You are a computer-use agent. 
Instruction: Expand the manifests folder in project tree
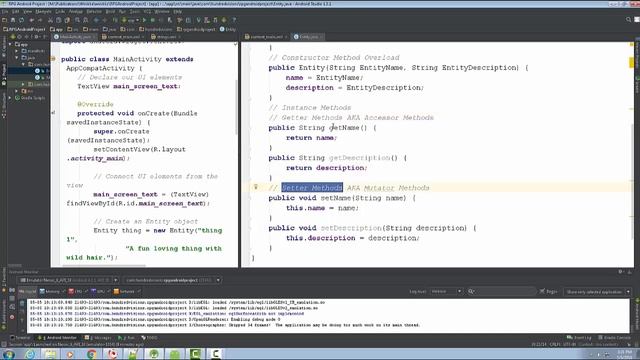[17, 51]
